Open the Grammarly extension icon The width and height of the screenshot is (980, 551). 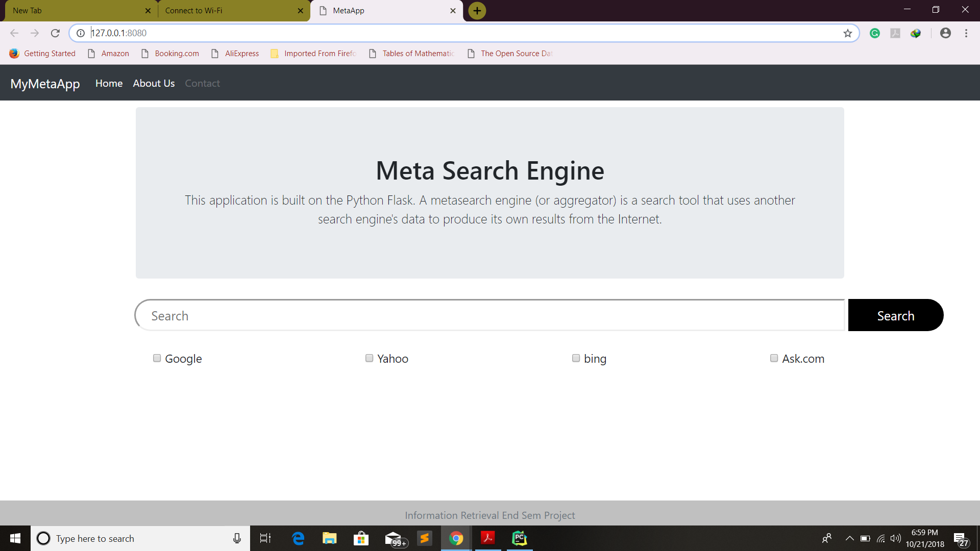875,33
